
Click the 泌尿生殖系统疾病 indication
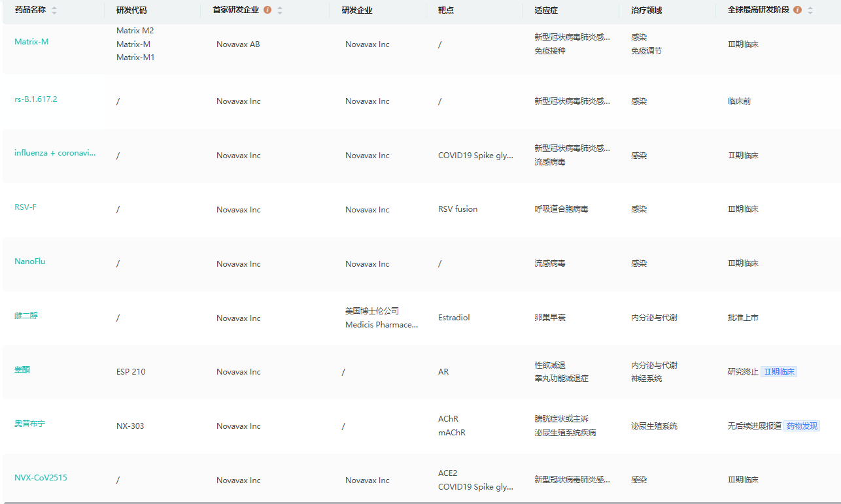[x=565, y=433]
